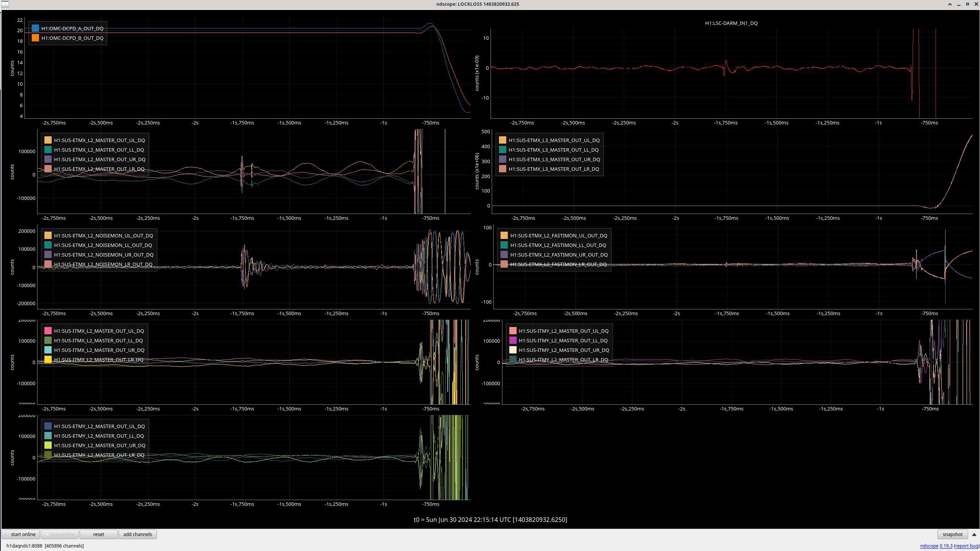Screen dimensions: 980x551
Task: Click navy swatch for ETMY_L2_MASTER_OUT_UL_DQ
Action: coord(48,426)
